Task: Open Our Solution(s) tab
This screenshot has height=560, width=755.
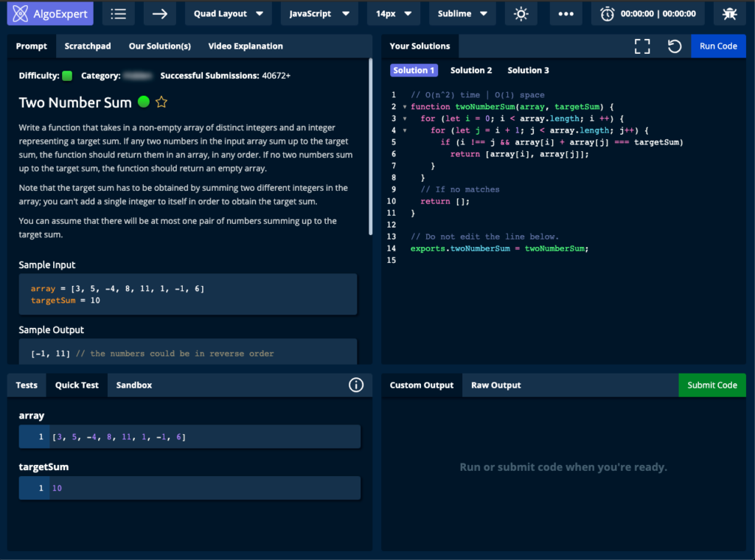Action: coord(160,46)
